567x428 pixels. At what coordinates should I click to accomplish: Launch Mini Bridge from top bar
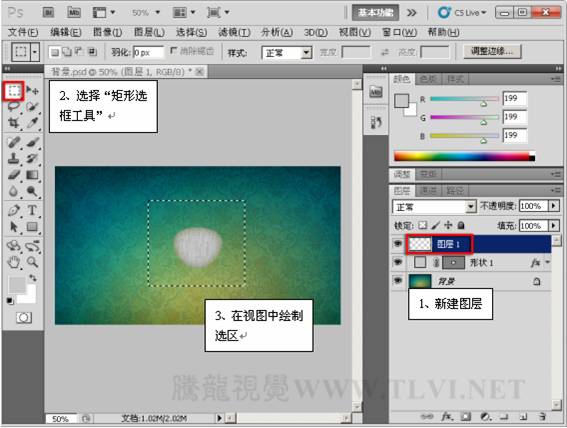coord(74,13)
